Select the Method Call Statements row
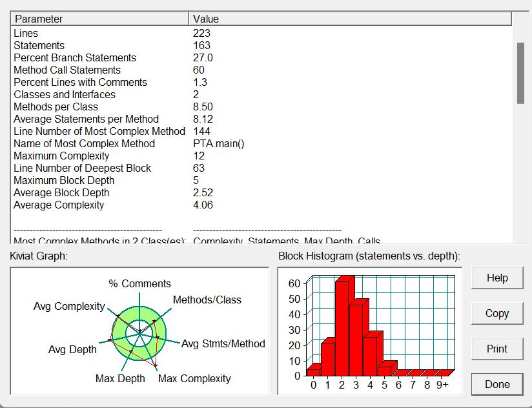The height and width of the screenshot is (408, 532). 261,70
